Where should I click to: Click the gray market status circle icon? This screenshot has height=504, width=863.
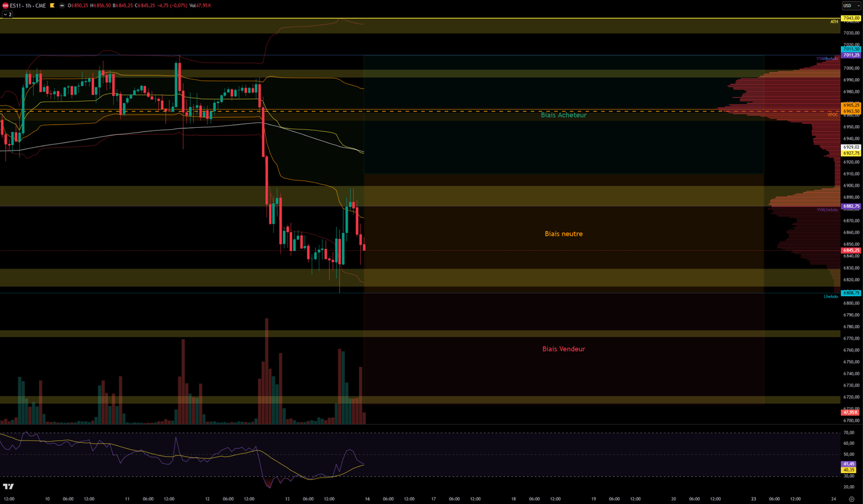(x=62, y=5)
